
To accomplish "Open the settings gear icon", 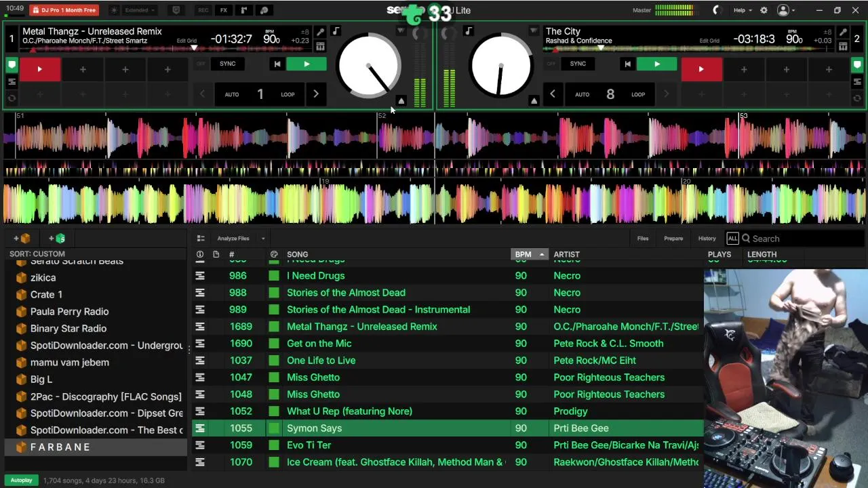I will (764, 10).
